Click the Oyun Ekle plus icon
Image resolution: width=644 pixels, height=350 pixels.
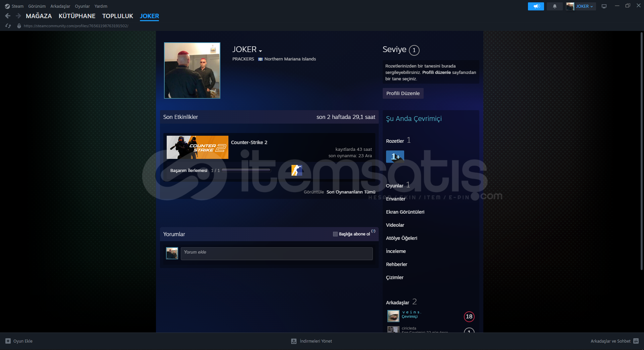click(x=8, y=341)
